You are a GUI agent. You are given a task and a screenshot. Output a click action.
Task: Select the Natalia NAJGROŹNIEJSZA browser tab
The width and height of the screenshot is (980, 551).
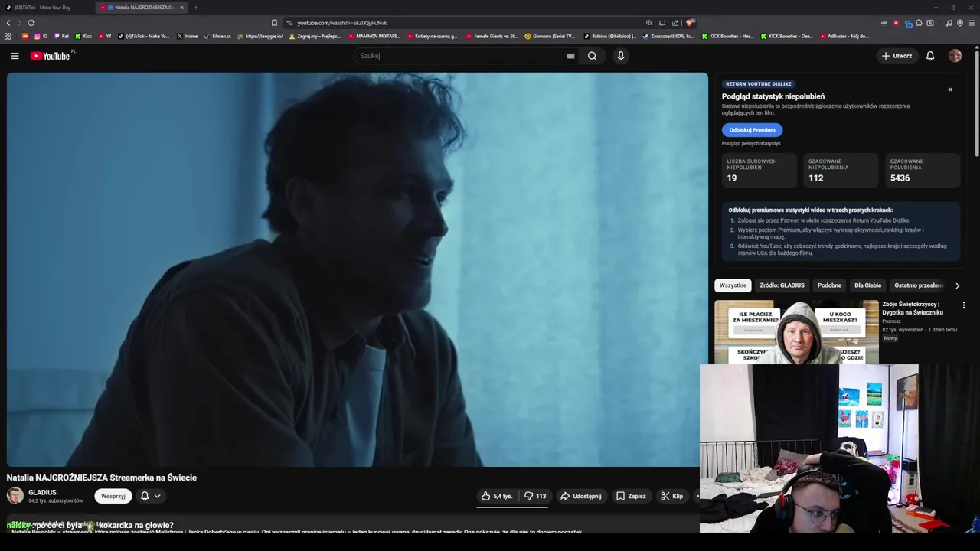tap(142, 8)
